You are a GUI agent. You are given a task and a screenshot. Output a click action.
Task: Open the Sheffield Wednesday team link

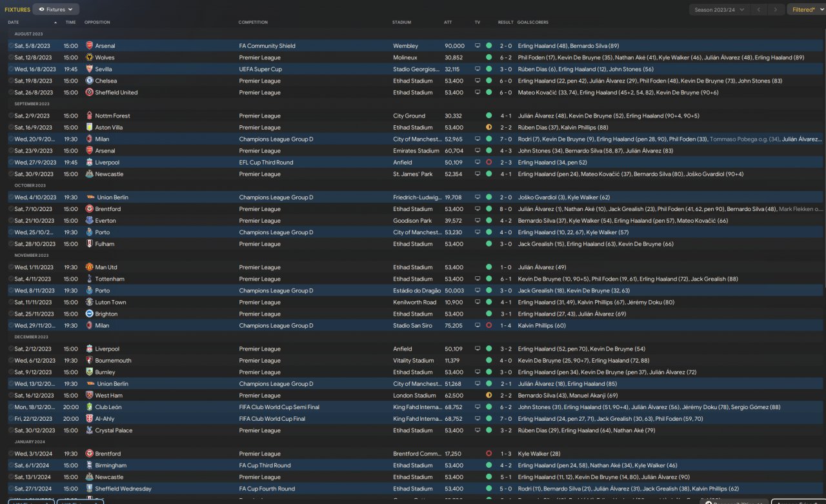pyautogui.click(x=123, y=489)
